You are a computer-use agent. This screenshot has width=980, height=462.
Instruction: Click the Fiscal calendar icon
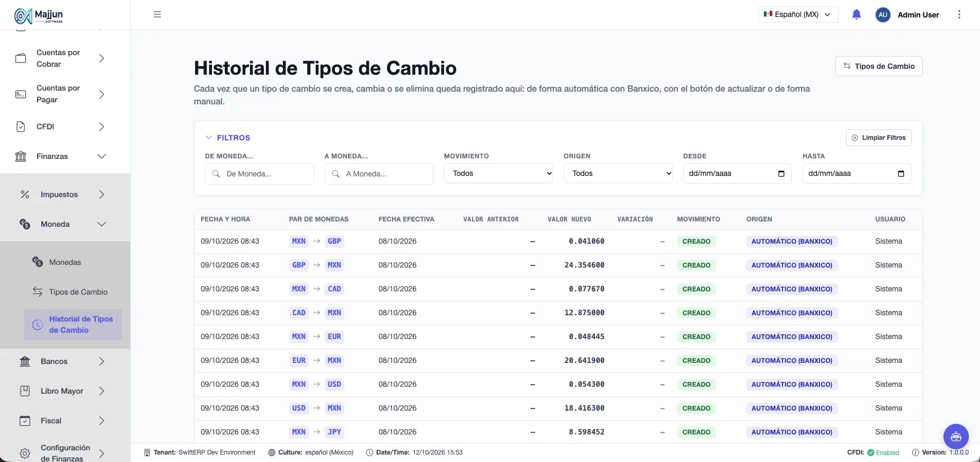click(25, 421)
